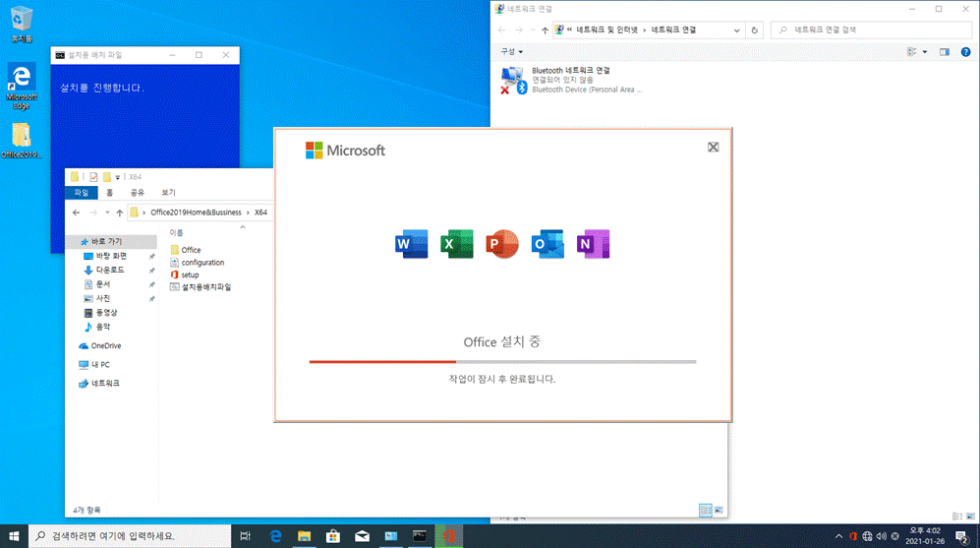Viewport: 980px width, 548px height.
Task: Open File Explorer from the taskbar
Action: click(x=305, y=536)
